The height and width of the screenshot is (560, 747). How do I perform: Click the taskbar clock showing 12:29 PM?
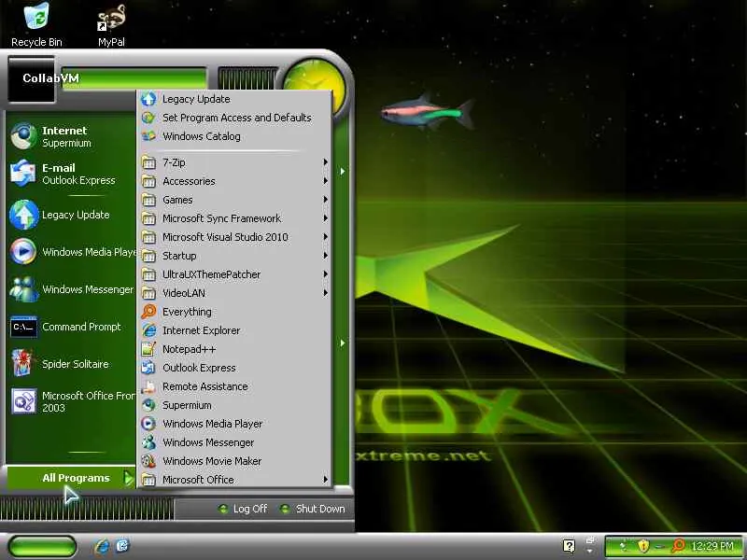click(x=712, y=546)
